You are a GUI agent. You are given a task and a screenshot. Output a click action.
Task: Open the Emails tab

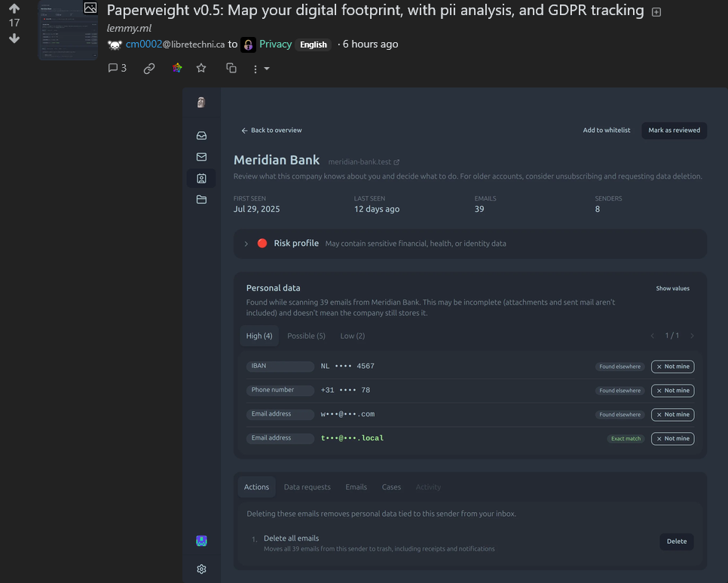pyautogui.click(x=356, y=487)
